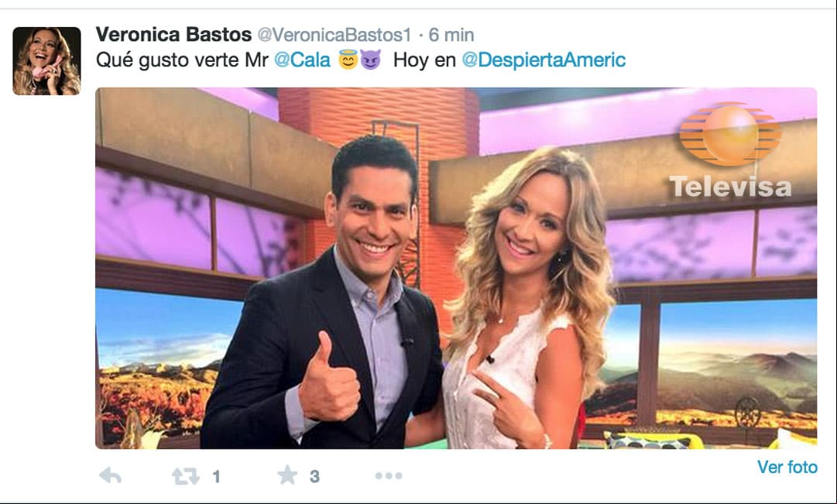This screenshot has height=504, width=837.
Task: Open the 6 min timestamp link
Action: pyautogui.click(x=451, y=36)
